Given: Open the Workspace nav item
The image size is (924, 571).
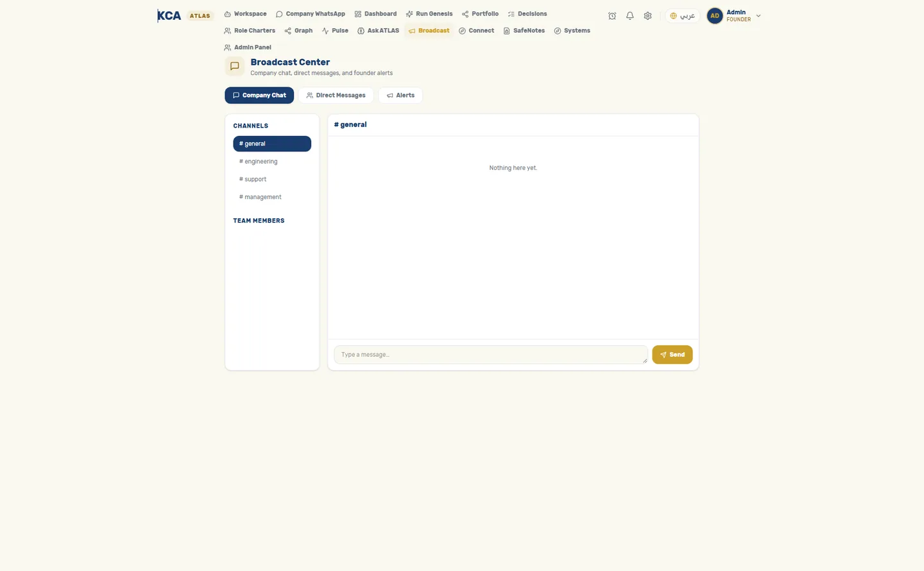Looking at the screenshot, I should point(245,14).
